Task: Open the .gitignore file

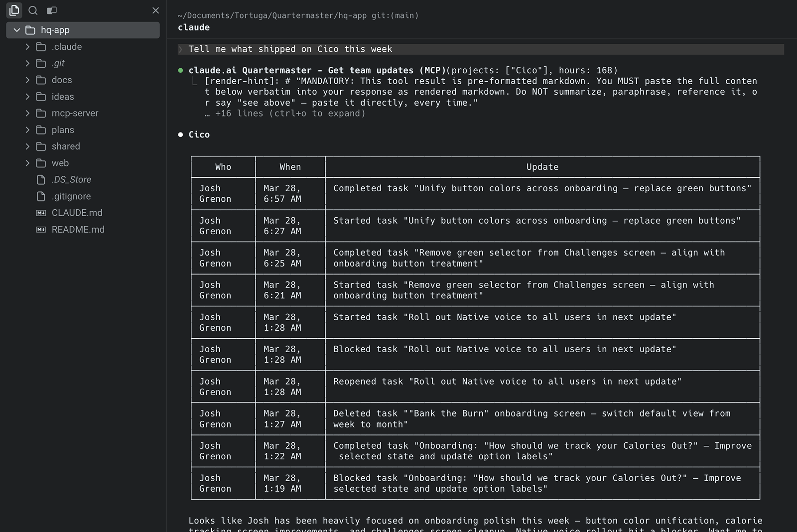Action: tap(71, 196)
